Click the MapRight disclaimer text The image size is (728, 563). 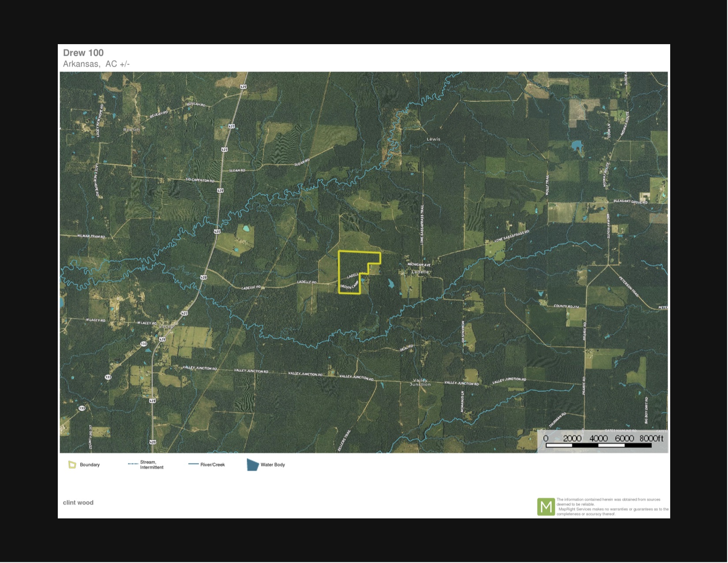(612, 506)
